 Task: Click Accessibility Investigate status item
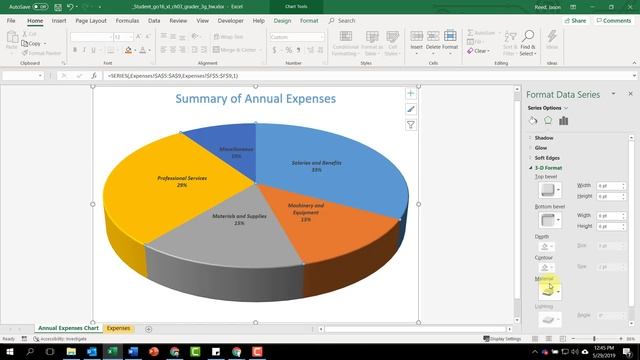pos(60,339)
